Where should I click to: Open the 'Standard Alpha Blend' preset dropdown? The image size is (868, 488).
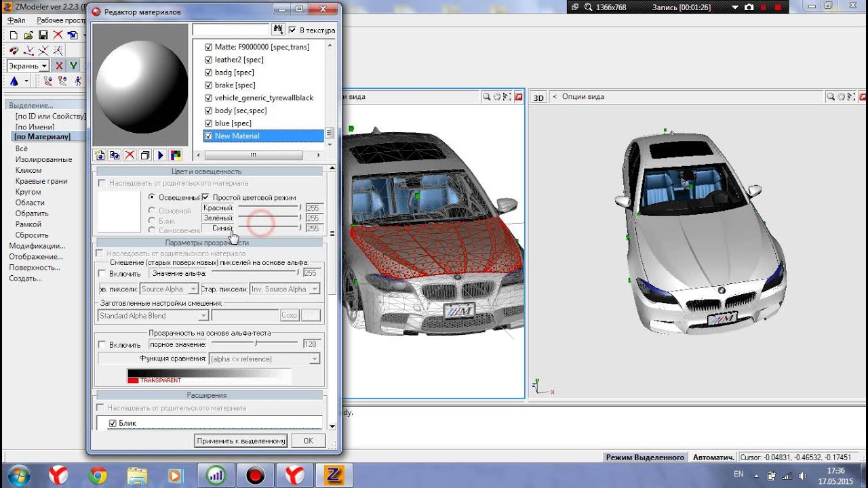[153, 316]
